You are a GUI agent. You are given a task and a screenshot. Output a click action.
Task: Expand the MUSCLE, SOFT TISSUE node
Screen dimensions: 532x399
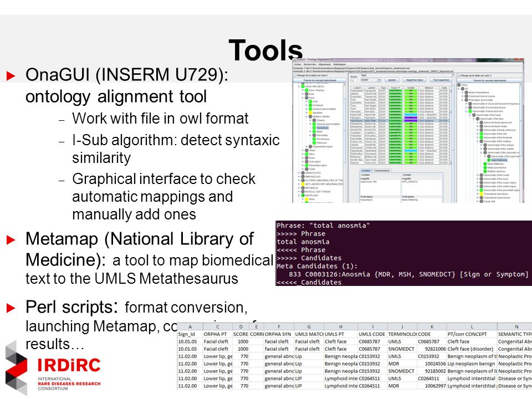pos(299,192)
